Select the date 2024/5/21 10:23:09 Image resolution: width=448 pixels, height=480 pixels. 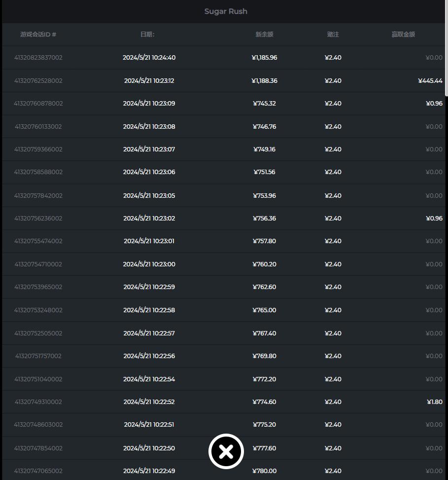pos(149,104)
